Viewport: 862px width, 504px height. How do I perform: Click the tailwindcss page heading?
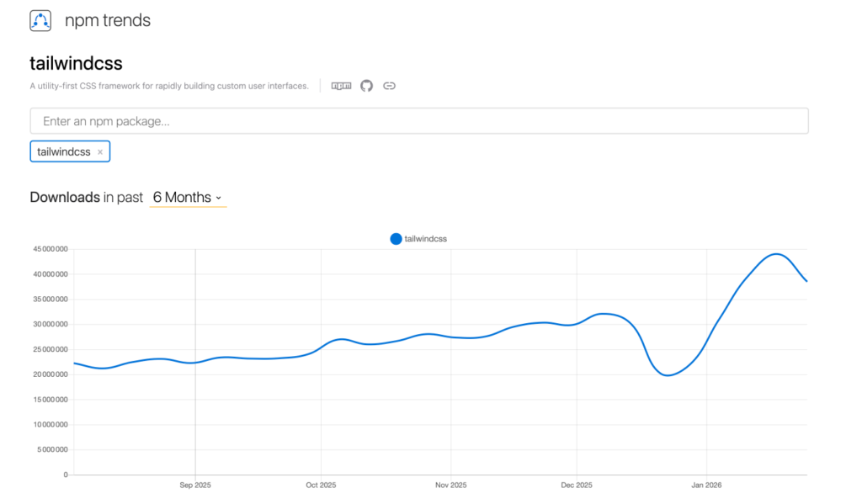77,63
